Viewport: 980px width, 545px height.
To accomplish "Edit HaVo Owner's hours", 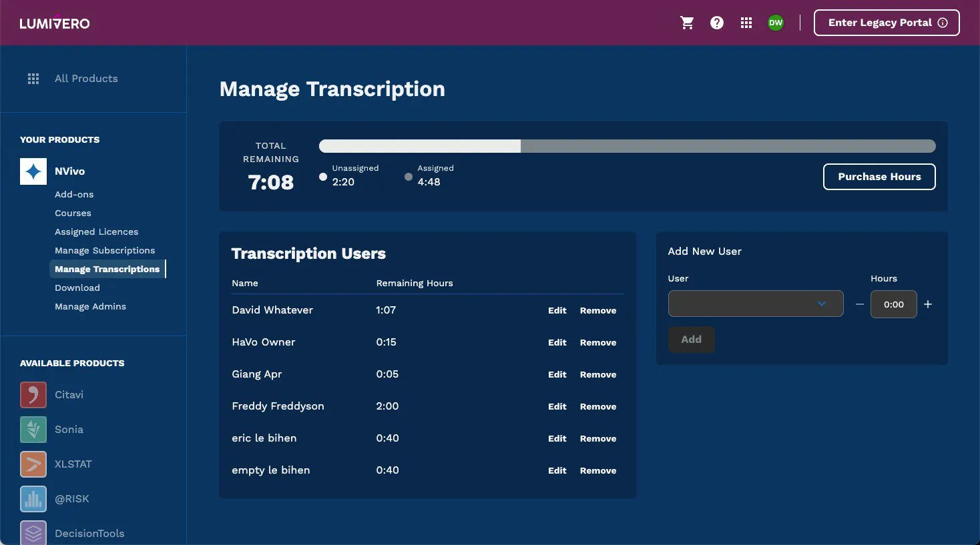I will tap(557, 342).
